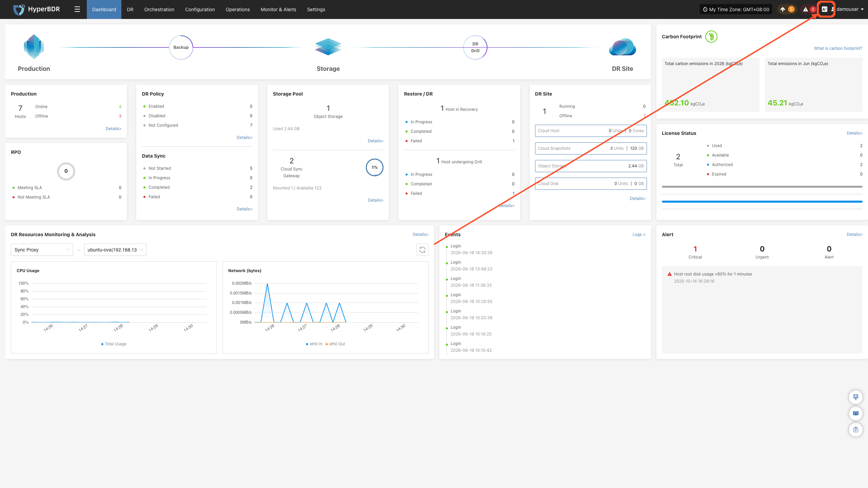Viewport: 868px width, 488px height.
Task: Open the My Time Zone selector
Action: tap(736, 9)
